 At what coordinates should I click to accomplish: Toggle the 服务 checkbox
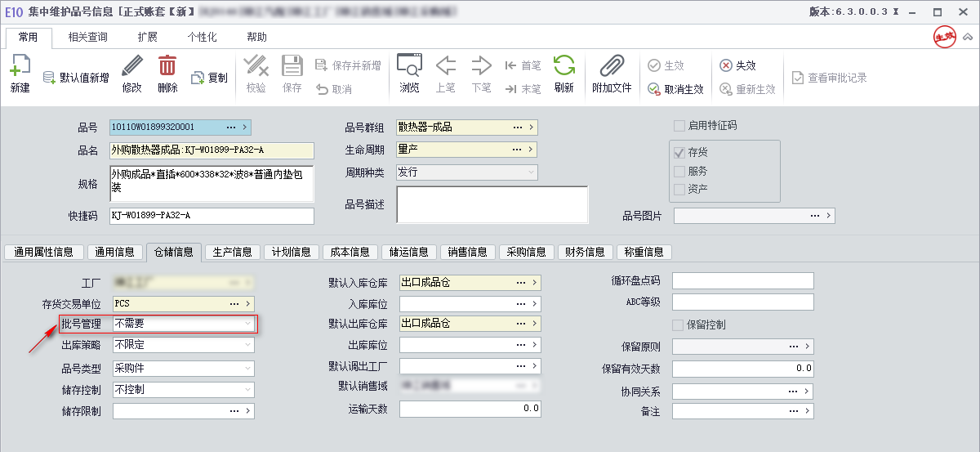(x=679, y=171)
